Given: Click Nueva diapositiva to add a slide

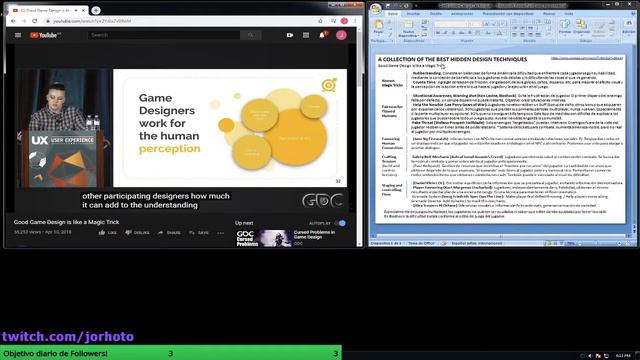Looking at the screenshot, I should point(408,29).
